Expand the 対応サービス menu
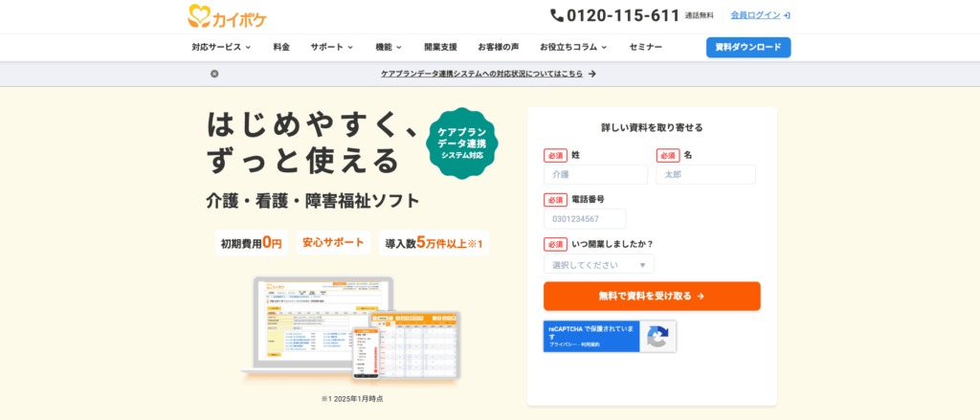Image resolution: width=980 pixels, height=420 pixels. 221,47
